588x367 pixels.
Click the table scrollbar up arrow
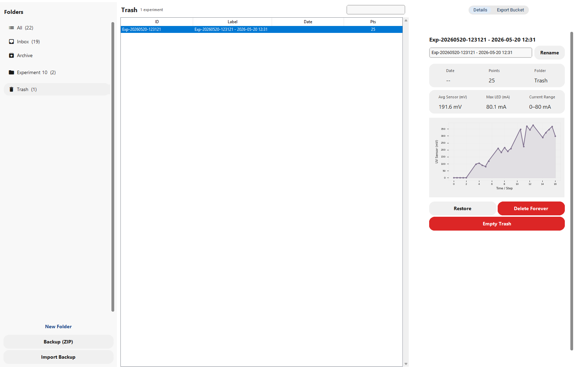[x=406, y=20]
